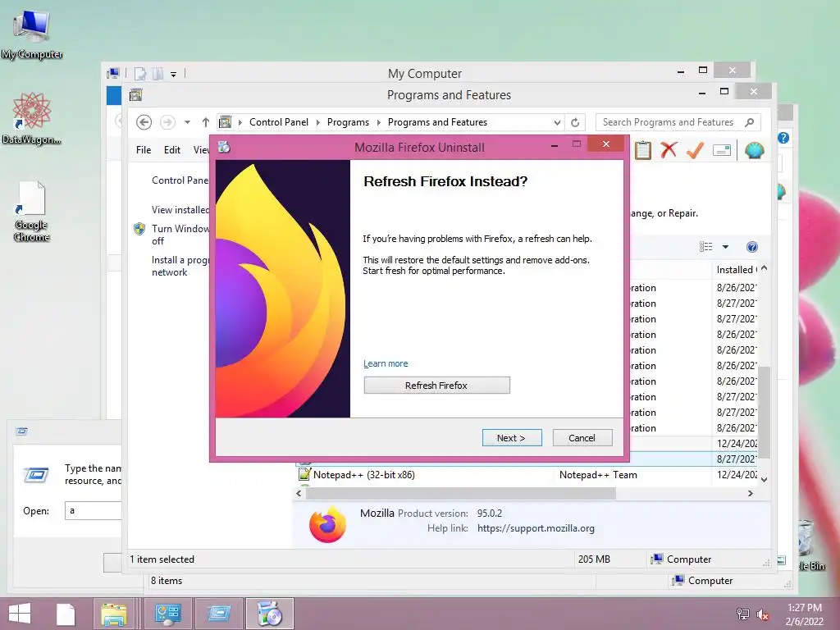840x630 pixels.
Task: Click the Firefox logo in details pane
Action: coord(328,523)
